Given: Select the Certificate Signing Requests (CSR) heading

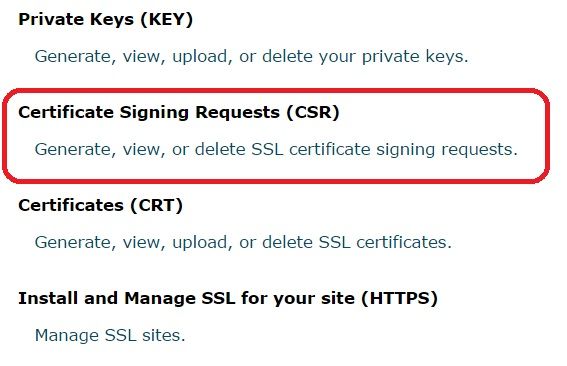Looking at the screenshot, I should 179,112.
